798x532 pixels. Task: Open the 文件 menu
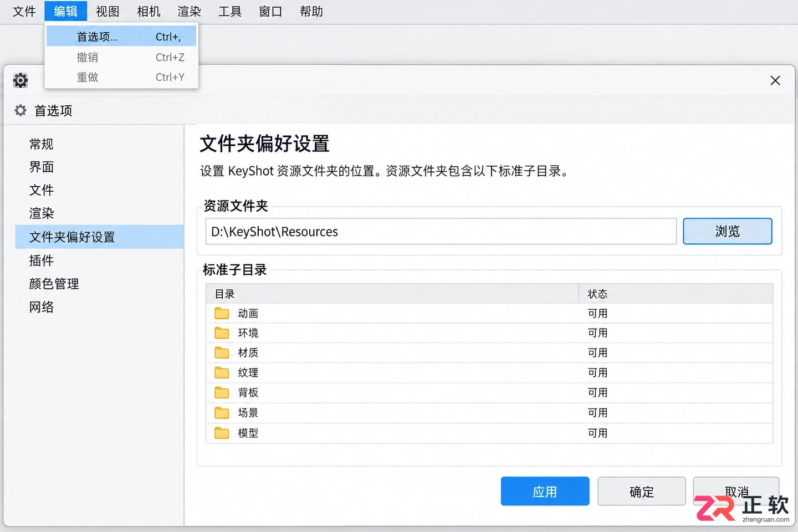pyautogui.click(x=24, y=11)
